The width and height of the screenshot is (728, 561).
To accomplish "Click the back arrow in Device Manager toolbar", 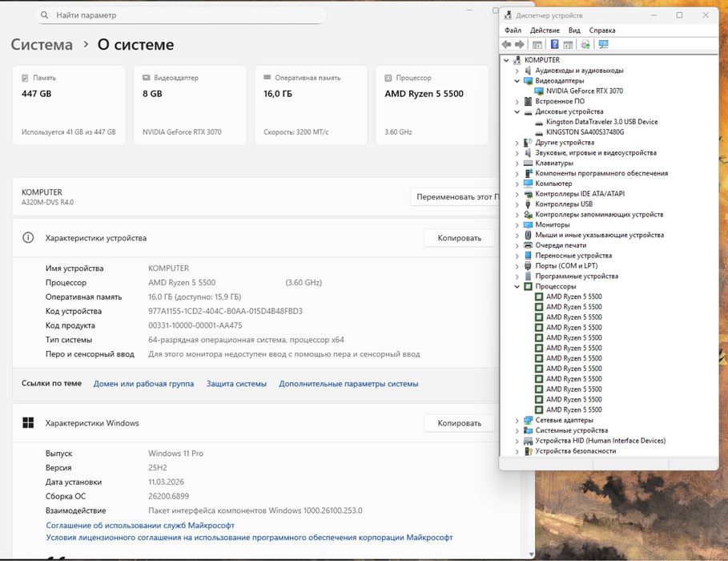I will point(507,45).
